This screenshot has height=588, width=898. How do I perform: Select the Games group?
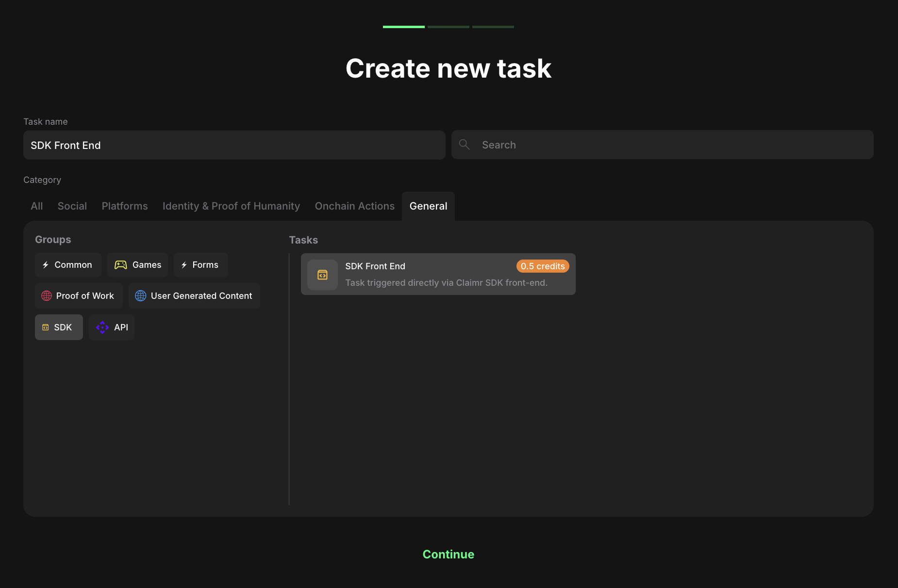coord(137,265)
